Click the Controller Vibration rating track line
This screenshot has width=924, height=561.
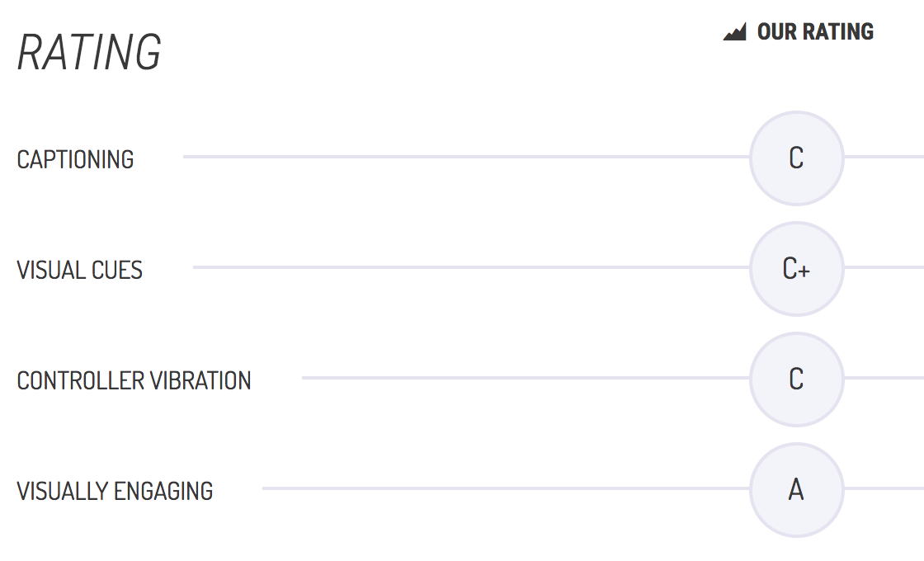click(x=526, y=378)
